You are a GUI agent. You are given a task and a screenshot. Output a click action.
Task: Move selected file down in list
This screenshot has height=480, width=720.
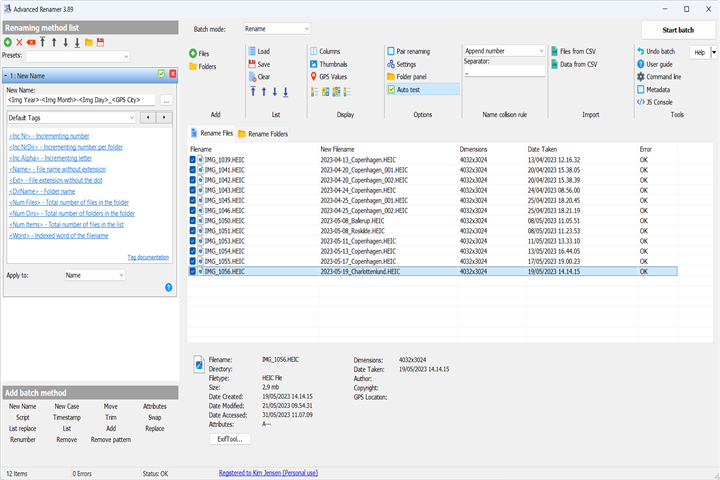coord(275,92)
